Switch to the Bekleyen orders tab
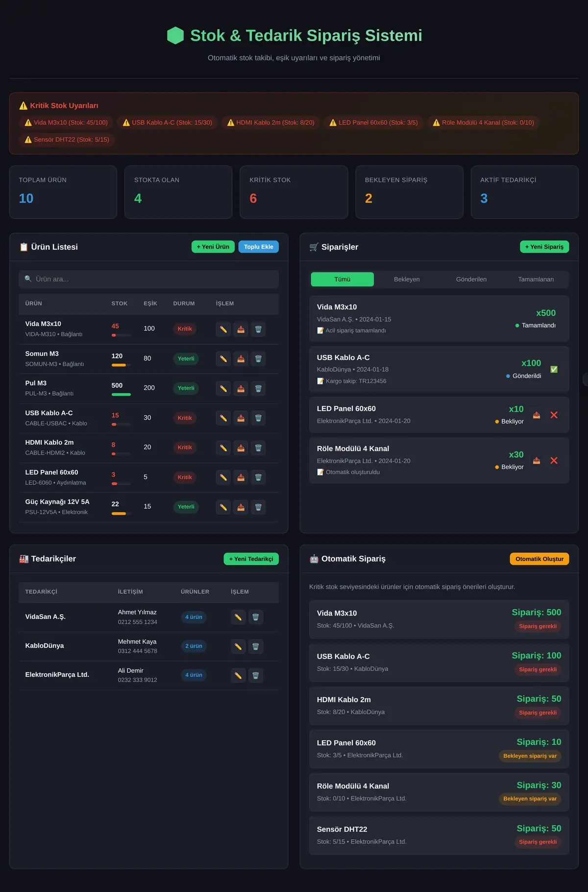 407,280
